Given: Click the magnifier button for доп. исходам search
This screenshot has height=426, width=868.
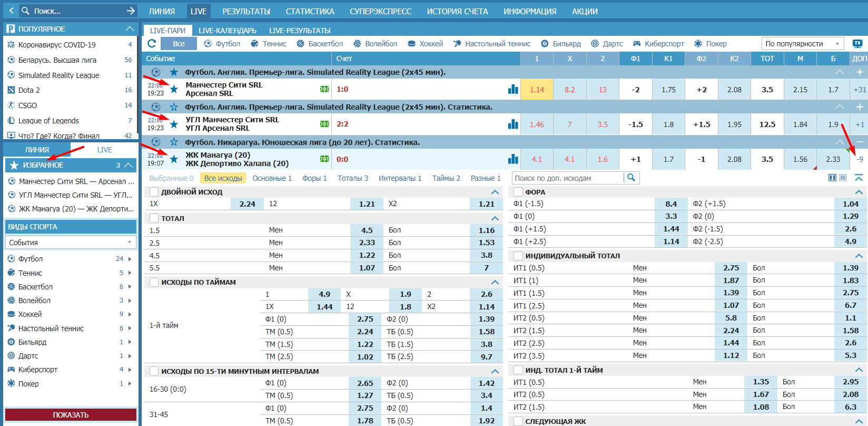Looking at the screenshot, I should (631, 178).
